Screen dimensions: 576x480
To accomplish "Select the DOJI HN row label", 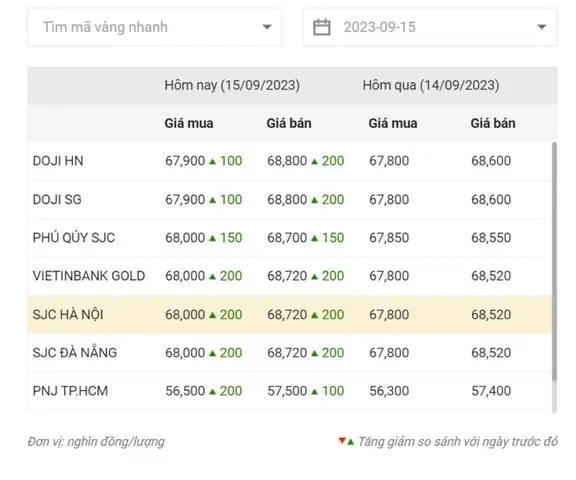I will (58, 161).
